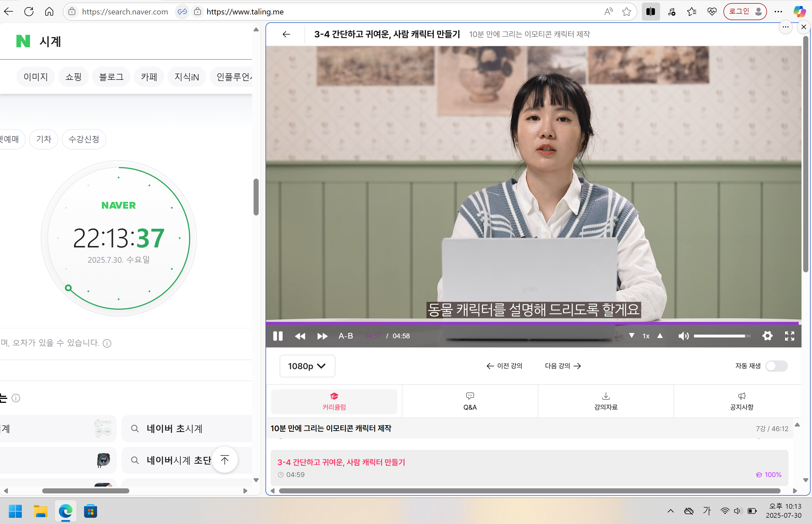Mute the video audio
The image size is (812, 524).
pyautogui.click(x=684, y=336)
